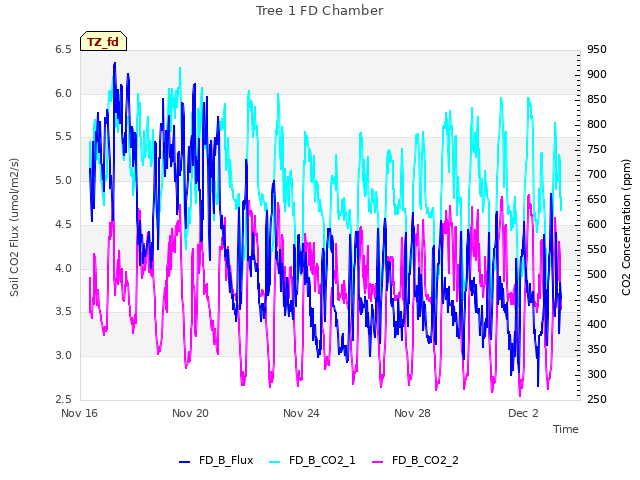This screenshot has height=480, width=640.
Task: Click the Nov 28 x-axis tick label
Action: point(412,413)
